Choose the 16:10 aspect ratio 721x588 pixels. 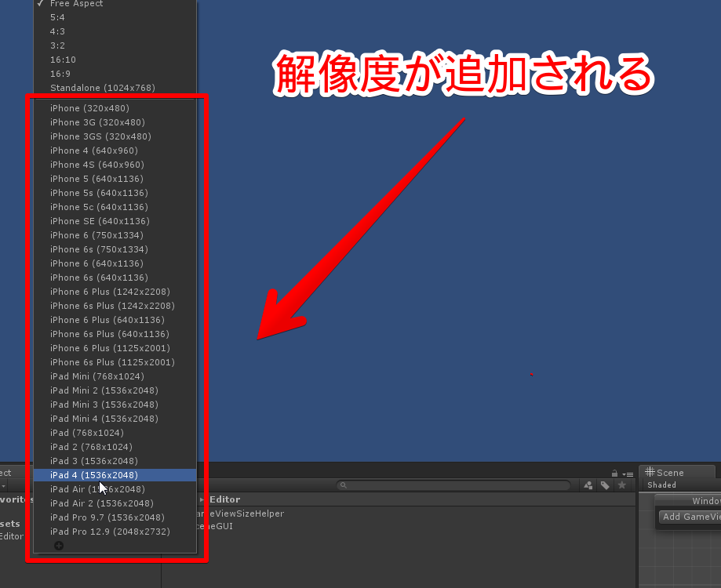(x=115, y=60)
